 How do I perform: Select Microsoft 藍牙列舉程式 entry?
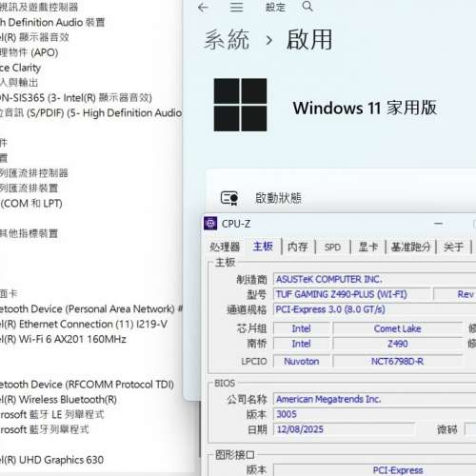(45, 429)
